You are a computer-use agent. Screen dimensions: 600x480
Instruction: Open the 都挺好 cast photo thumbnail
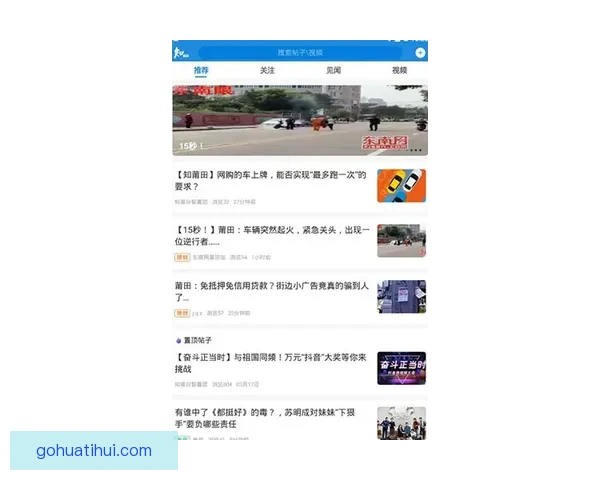click(401, 423)
